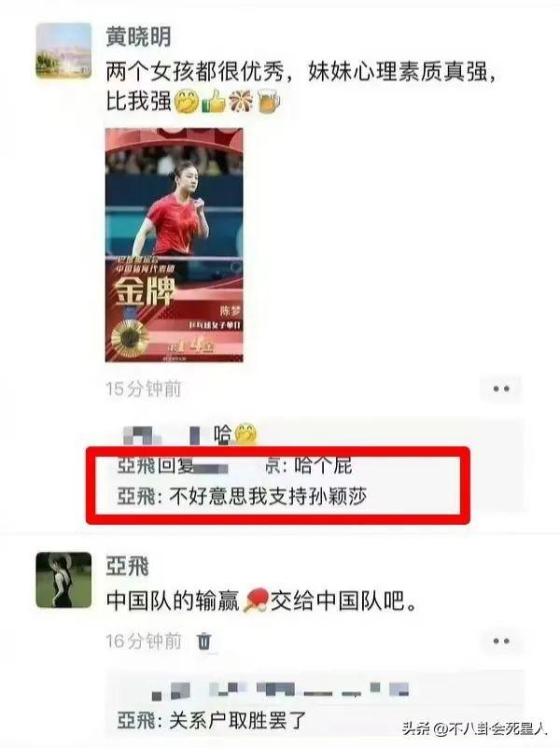Viewport: 560px width, 748px height.
Task: Tap the post text 两个女孩都很优秀
Action: tap(194, 72)
